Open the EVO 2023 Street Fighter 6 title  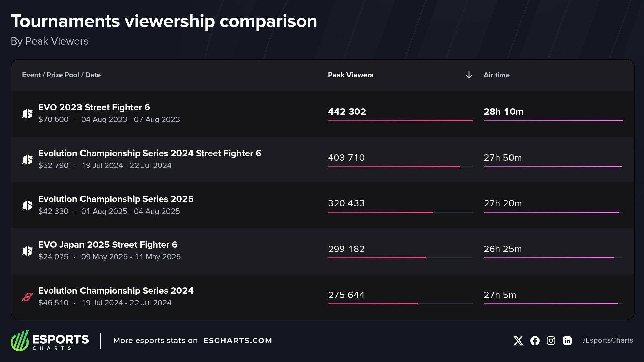(x=94, y=107)
